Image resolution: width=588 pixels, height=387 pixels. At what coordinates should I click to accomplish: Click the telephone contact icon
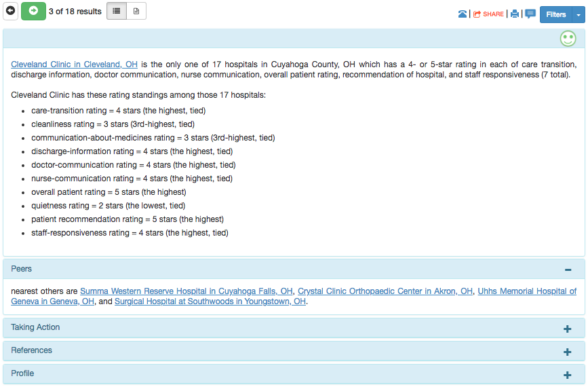463,14
